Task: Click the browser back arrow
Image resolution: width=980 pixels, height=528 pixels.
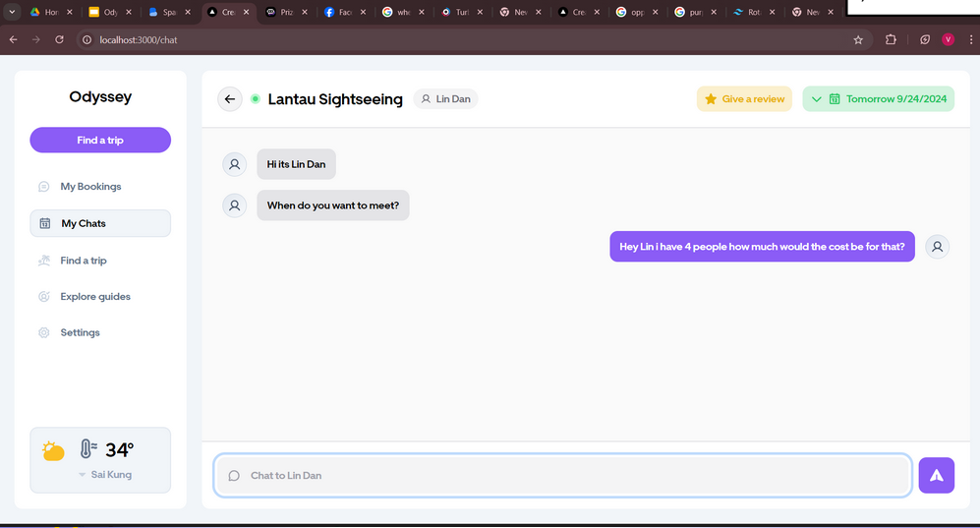Action: point(13,39)
